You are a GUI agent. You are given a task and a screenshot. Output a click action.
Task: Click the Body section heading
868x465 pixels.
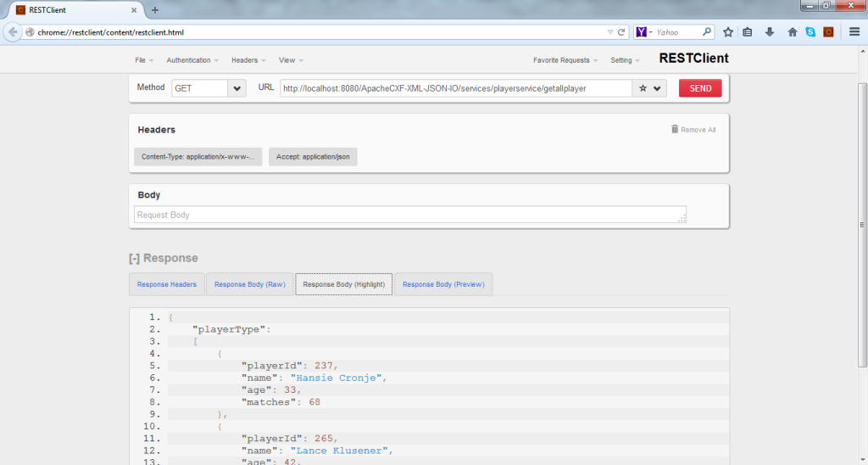tap(149, 195)
